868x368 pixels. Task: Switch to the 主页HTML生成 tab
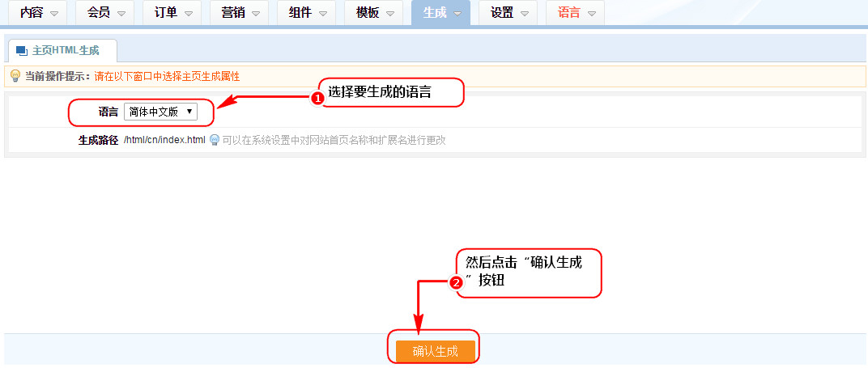(x=65, y=50)
